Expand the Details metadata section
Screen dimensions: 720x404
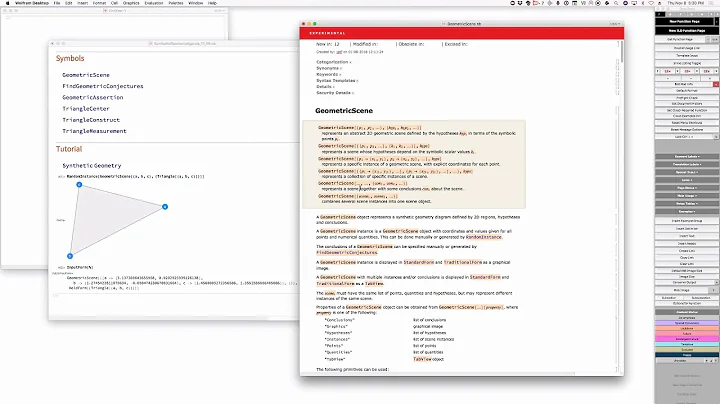pyautogui.click(x=325, y=86)
